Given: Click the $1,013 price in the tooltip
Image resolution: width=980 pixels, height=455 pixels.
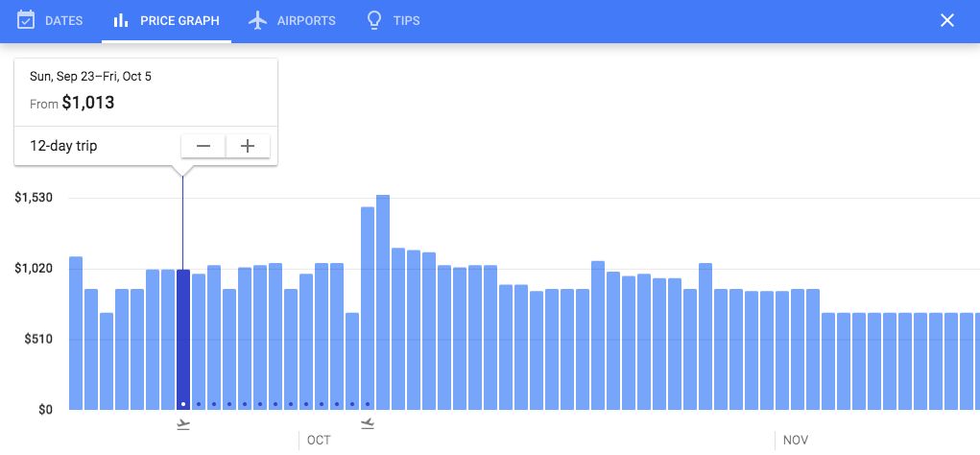Looking at the screenshot, I should click(x=88, y=103).
